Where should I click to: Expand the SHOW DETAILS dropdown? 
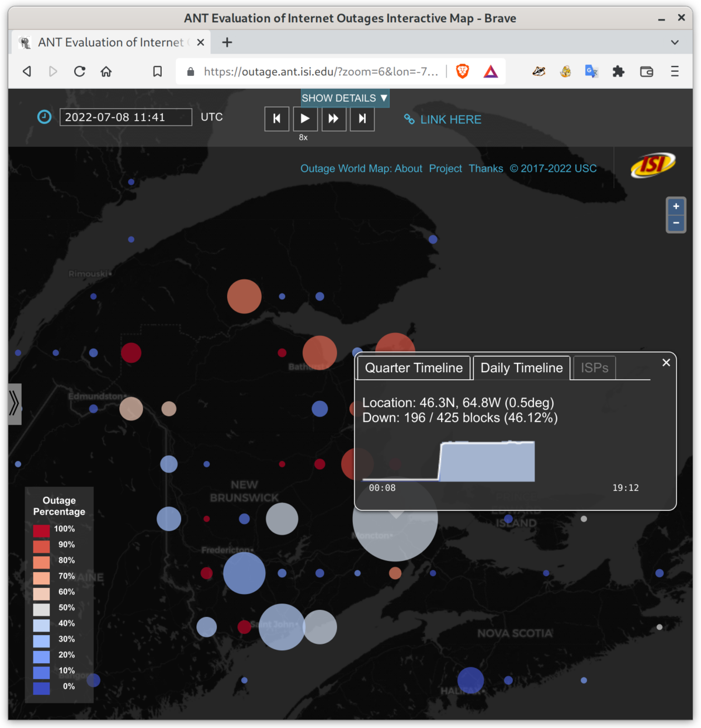pos(345,98)
